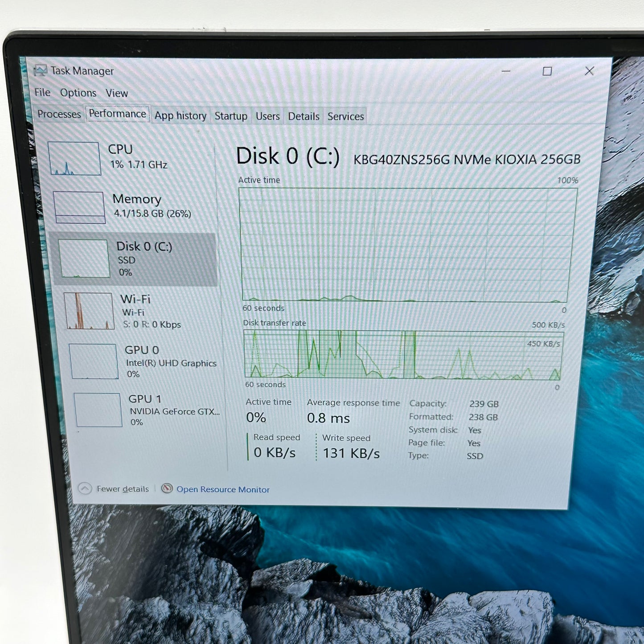Switch to the App history tab
The image size is (644, 644).
(180, 116)
